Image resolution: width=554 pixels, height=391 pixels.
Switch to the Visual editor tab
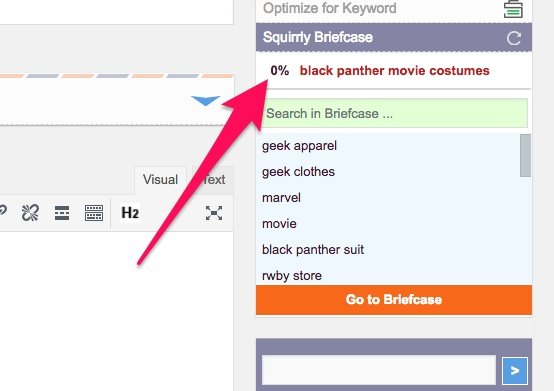click(160, 180)
